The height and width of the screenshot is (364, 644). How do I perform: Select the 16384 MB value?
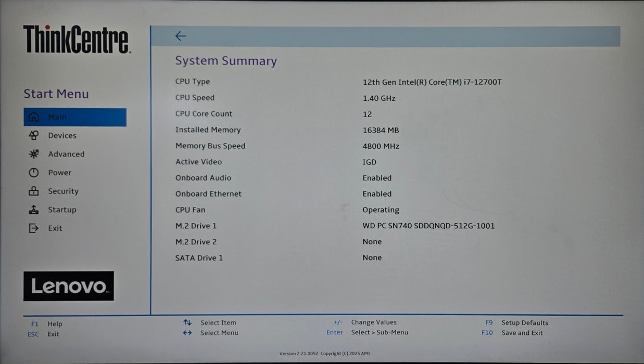tap(381, 131)
